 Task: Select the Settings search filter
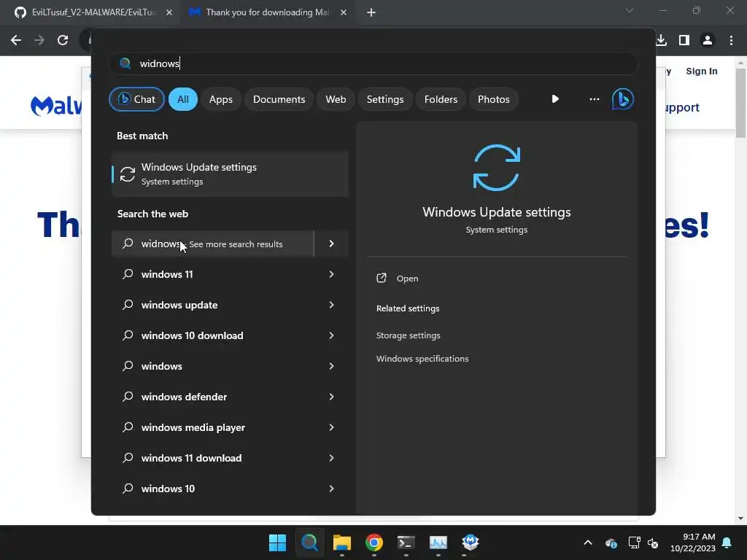(385, 99)
